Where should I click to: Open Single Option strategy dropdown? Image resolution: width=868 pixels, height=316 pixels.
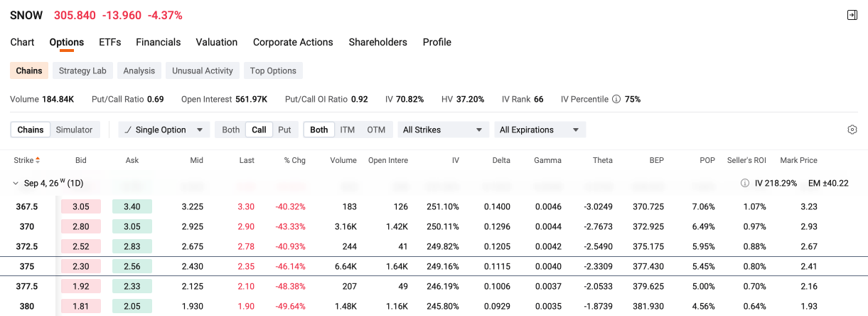click(x=164, y=130)
